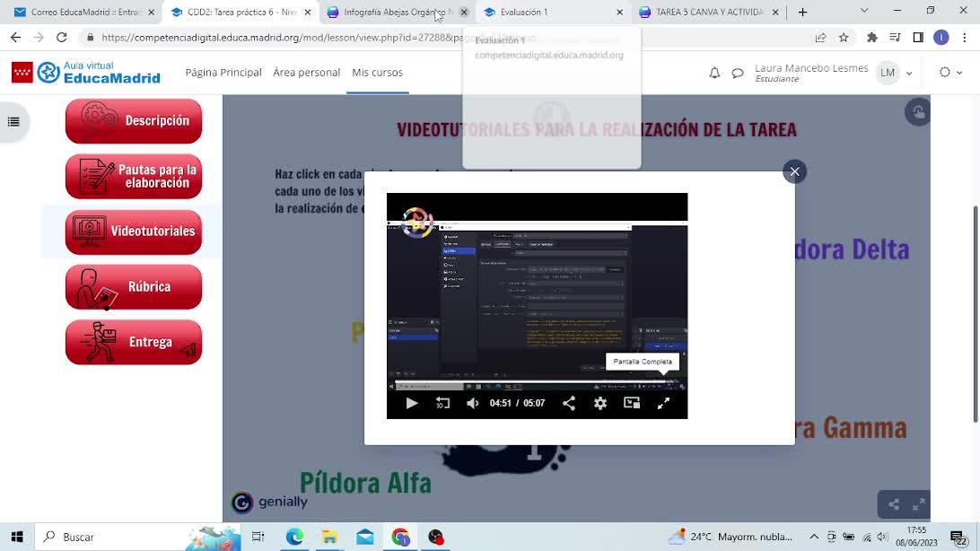Go to Área personal
980x551 pixels.
pos(307,73)
